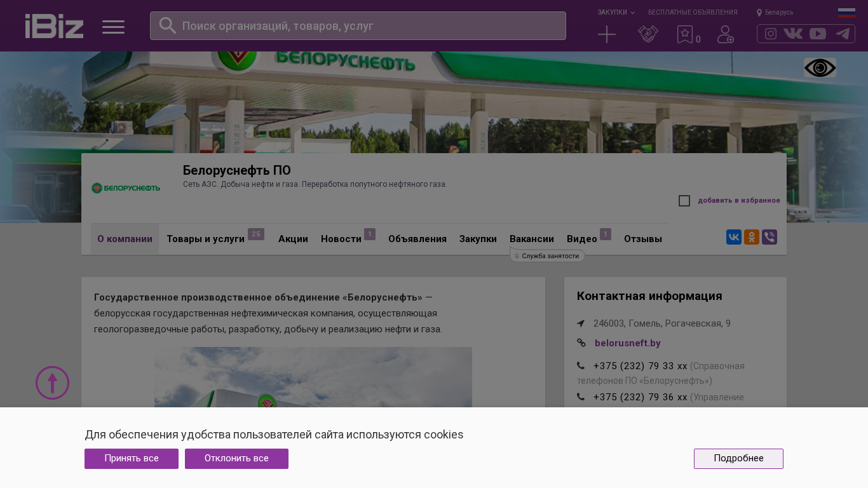The width and height of the screenshot is (868, 488).
Task: Accept all cookies with Принять все
Action: [132, 459]
